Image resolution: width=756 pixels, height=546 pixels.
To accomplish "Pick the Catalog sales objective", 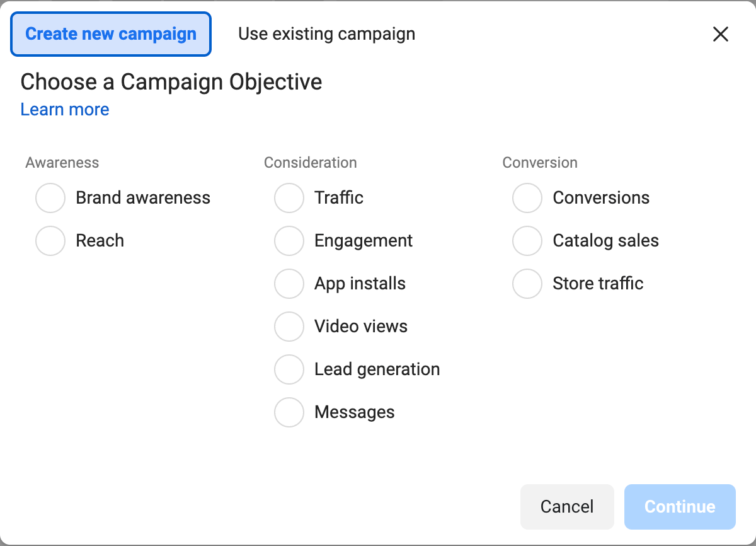I will click(x=527, y=241).
